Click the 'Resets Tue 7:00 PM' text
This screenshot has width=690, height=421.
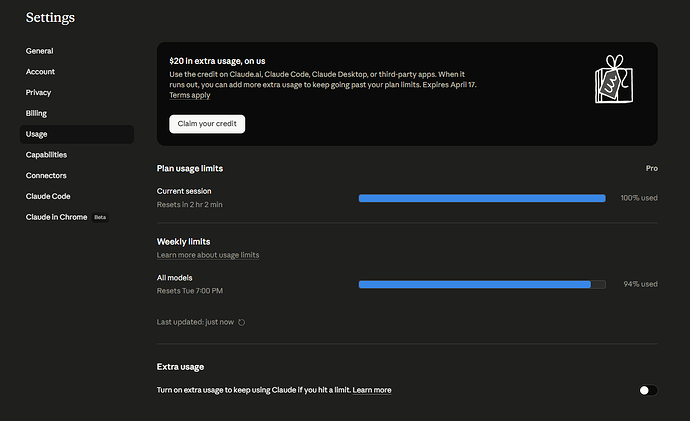point(190,291)
